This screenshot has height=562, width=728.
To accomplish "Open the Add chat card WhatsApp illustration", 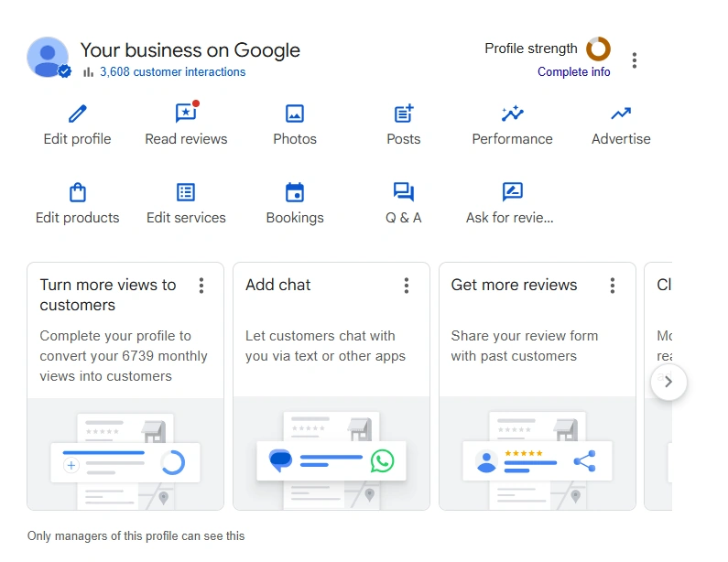I will [331, 453].
